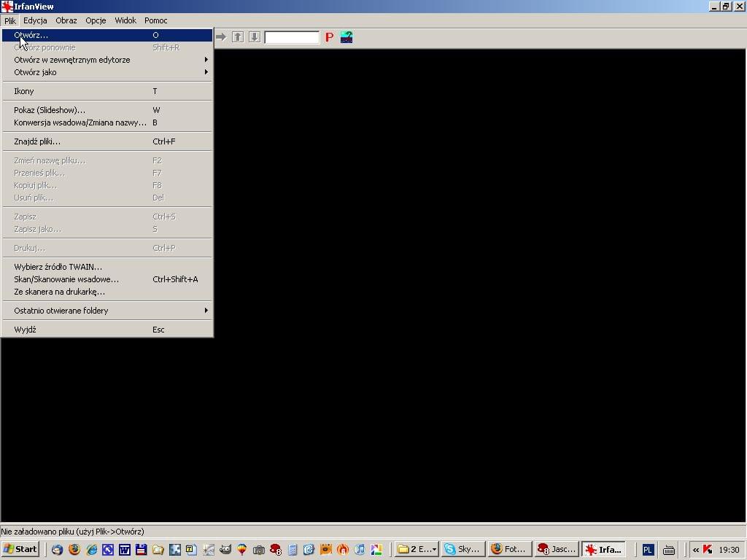Viewport: 747px width, 560px height.
Task: Launch Paint Shop Pro quick launch icon
Action: [x=275, y=550]
